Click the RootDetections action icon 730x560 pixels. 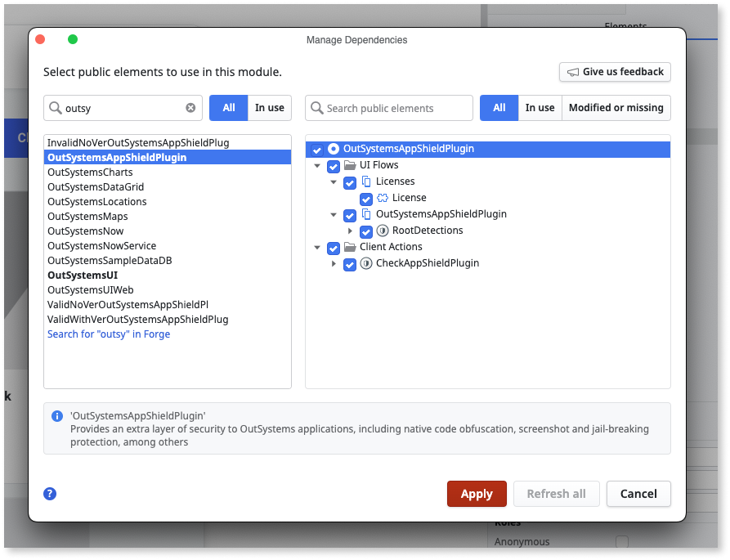tap(382, 231)
